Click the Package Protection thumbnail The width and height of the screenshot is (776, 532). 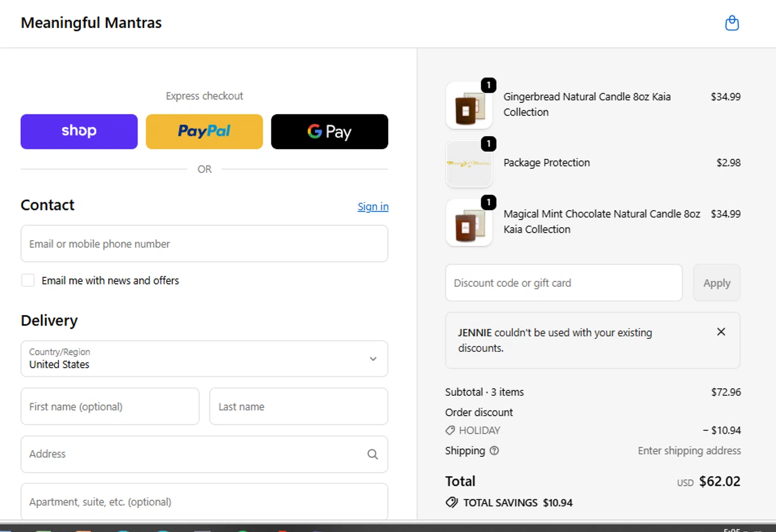click(x=469, y=164)
